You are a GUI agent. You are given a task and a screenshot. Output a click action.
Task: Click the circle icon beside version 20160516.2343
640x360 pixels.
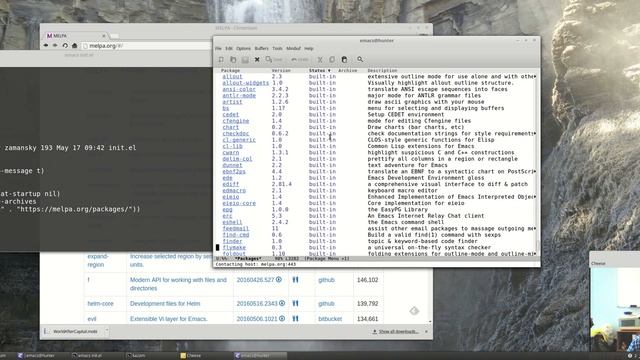[x=282, y=304]
